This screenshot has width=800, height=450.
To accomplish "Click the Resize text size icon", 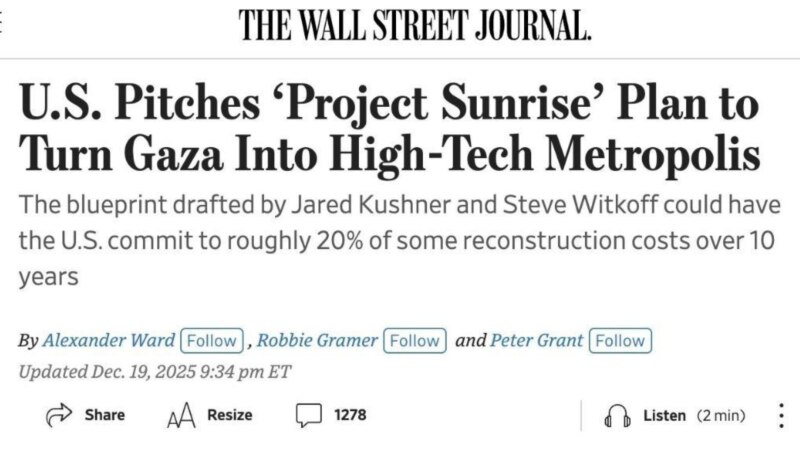I will point(179,415).
